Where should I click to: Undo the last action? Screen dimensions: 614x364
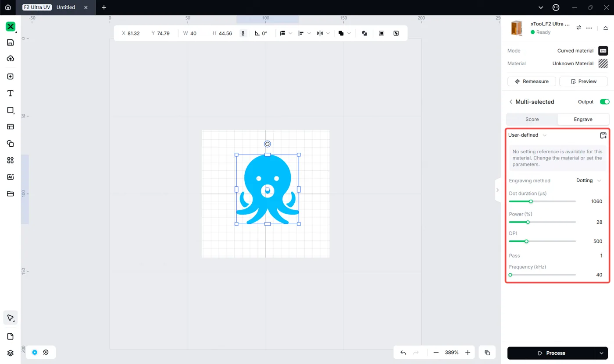(403, 353)
